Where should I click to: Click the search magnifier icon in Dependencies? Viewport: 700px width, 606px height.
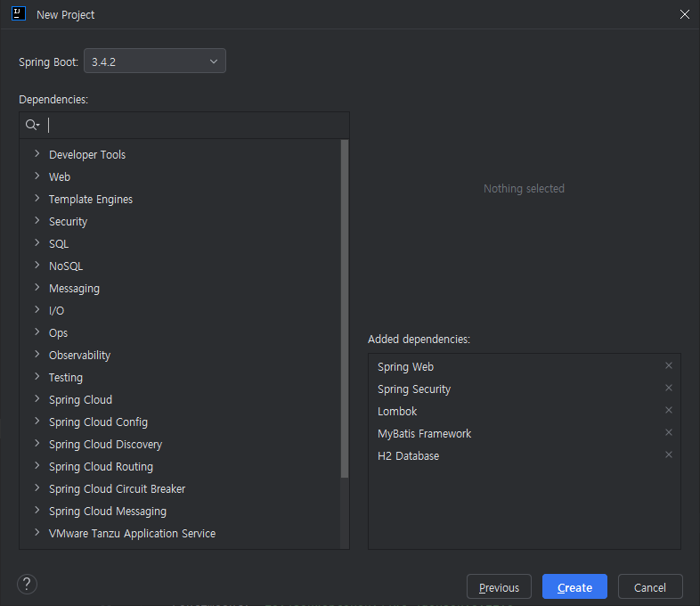pos(32,125)
